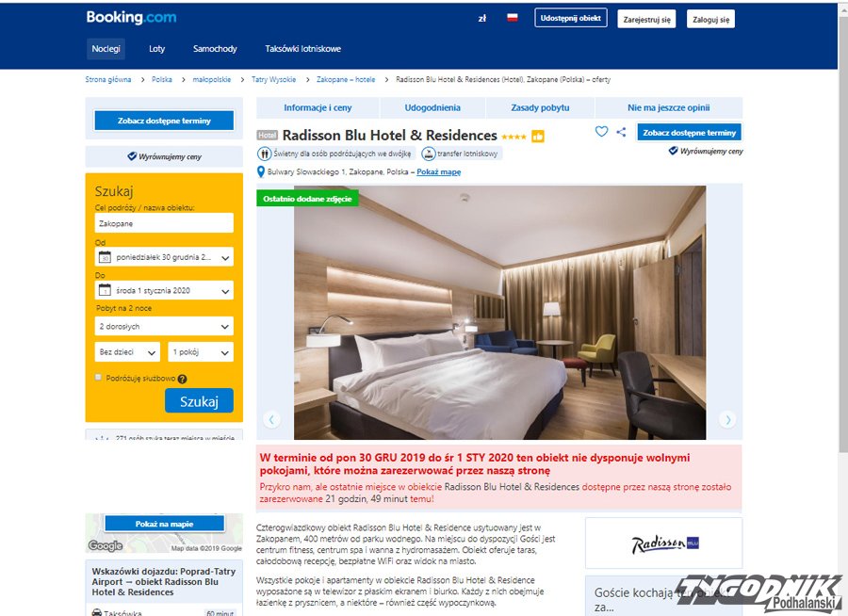Tick the Podróżuję służbowo checkbox
848x616 pixels.
tap(98, 378)
